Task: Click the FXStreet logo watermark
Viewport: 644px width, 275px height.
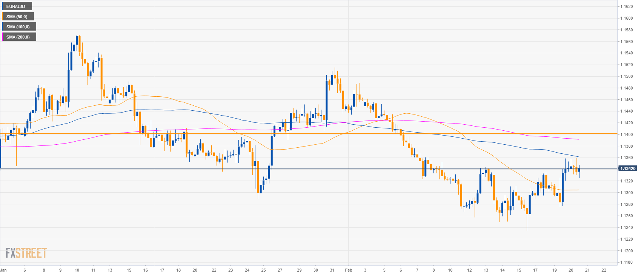Action: tap(26, 253)
